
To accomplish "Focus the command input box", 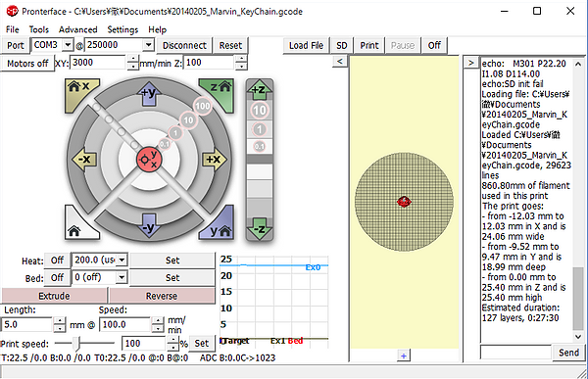I will (516, 353).
